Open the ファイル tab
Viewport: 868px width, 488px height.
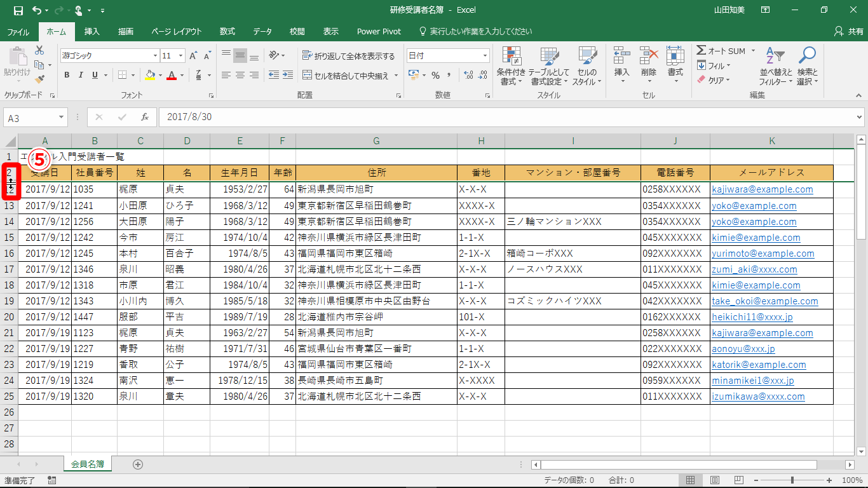18,31
